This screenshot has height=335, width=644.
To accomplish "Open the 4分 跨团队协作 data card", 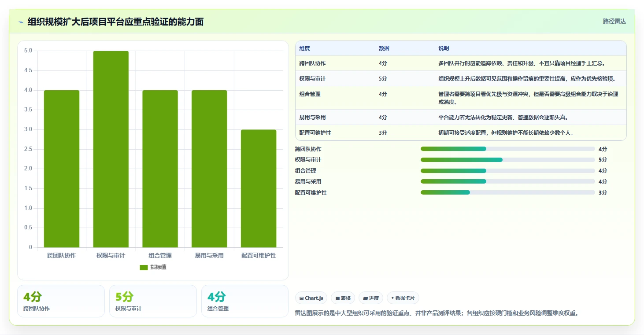I will click(x=61, y=301).
